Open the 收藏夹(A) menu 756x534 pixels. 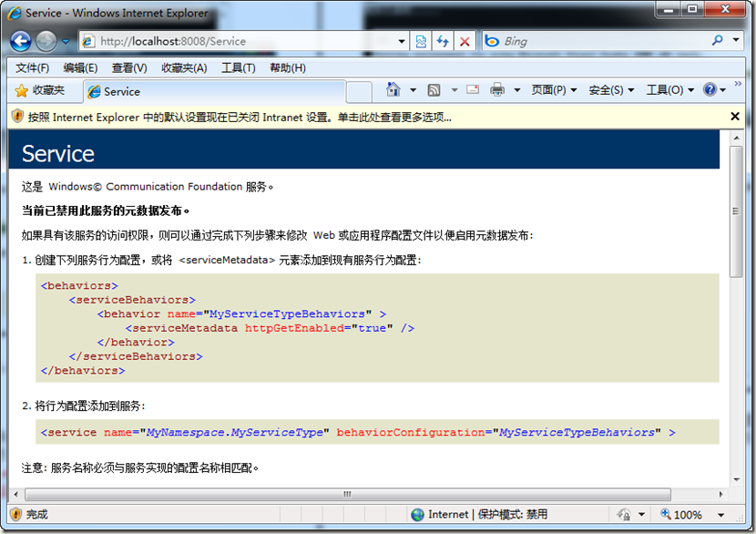tap(184, 68)
